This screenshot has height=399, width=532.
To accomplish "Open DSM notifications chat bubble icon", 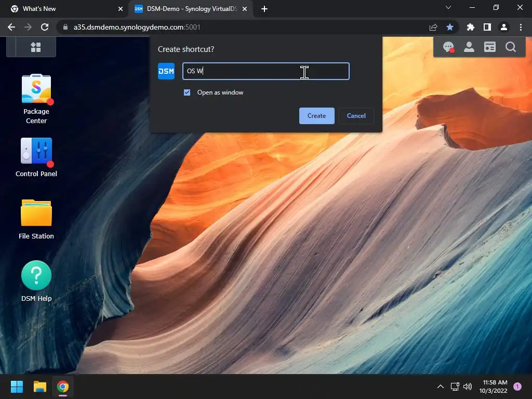I will tap(448, 47).
